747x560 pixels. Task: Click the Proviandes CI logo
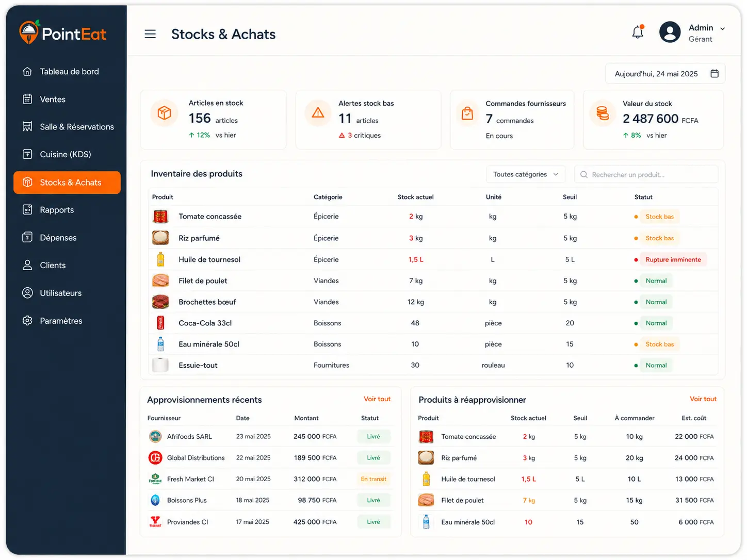[x=155, y=522]
